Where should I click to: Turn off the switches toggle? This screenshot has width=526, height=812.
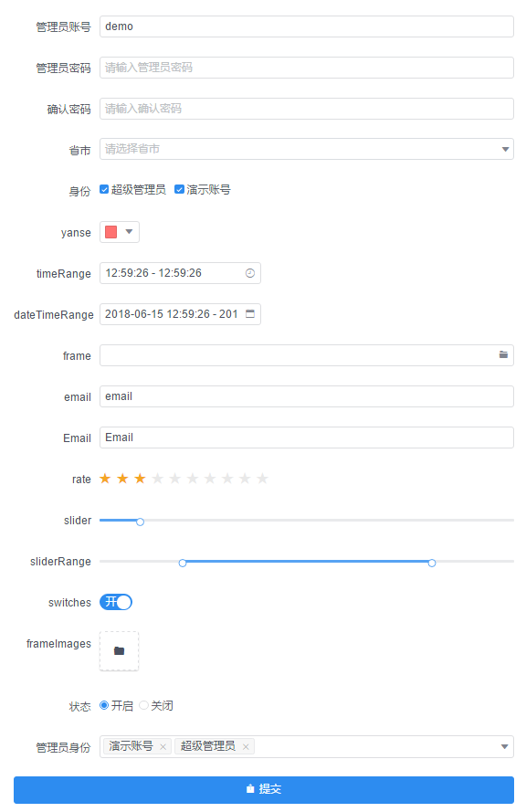(x=116, y=602)
